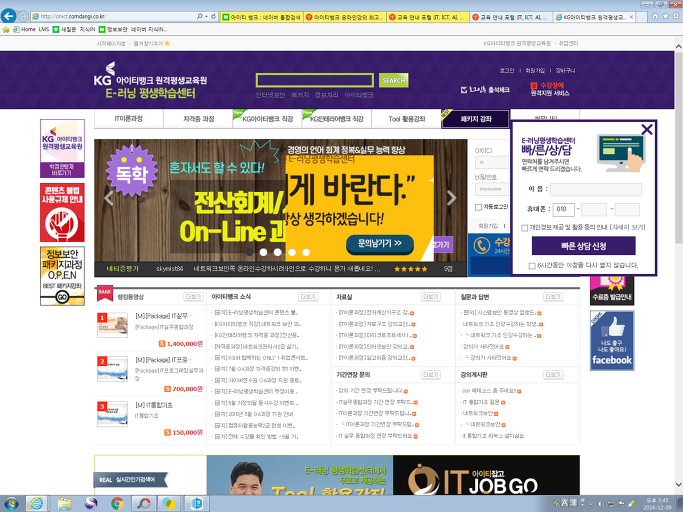Click the page vertical scrollbar thumb
This screenshot has height=512, width=683.
(679, 146)
